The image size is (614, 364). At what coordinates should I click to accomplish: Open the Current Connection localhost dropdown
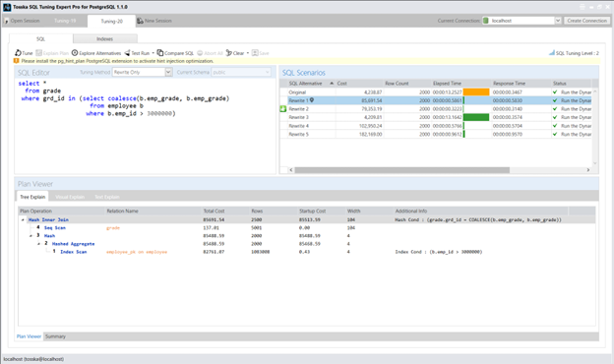(558, 21)
